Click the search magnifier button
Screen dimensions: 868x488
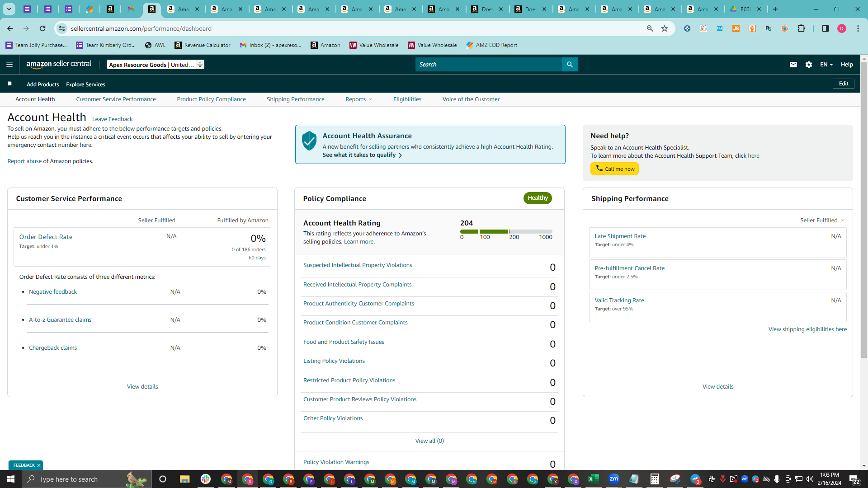[570, 65]
